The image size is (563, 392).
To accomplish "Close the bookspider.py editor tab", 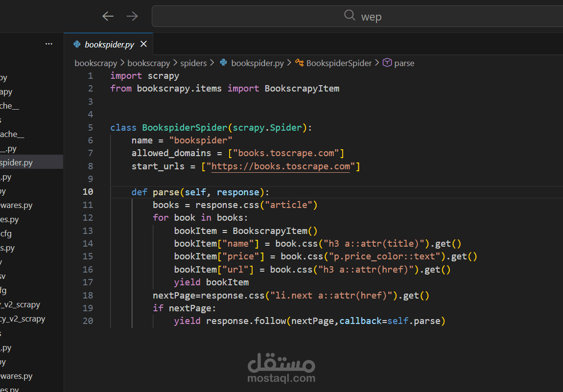I will click(x=143, y=44).
